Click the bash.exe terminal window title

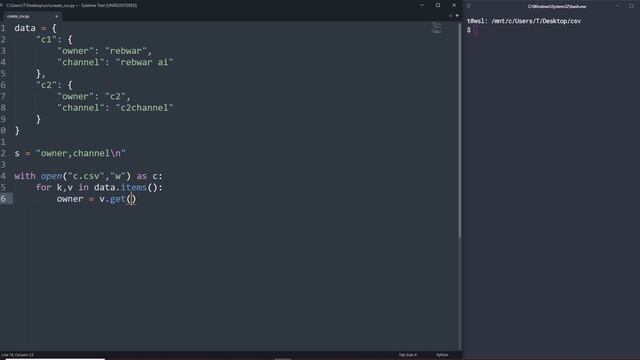pyautogui.click(x=557, y=6)
